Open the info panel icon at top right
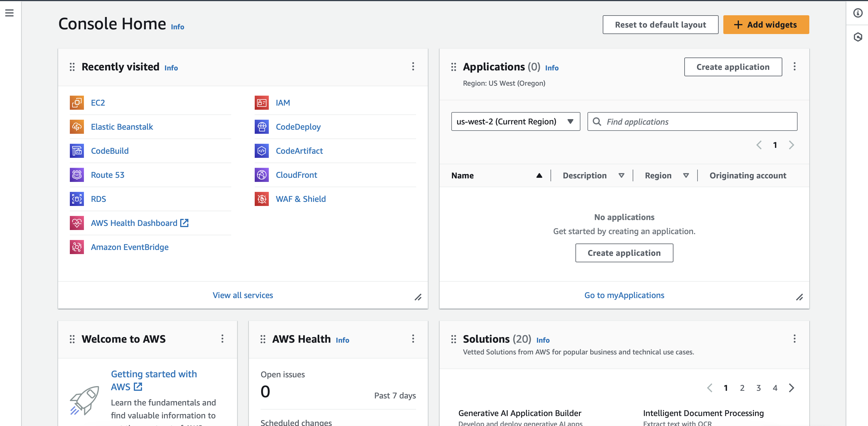The height and width of the screenshot is (426, 868). pyautogui.click(x=857, y=13)
